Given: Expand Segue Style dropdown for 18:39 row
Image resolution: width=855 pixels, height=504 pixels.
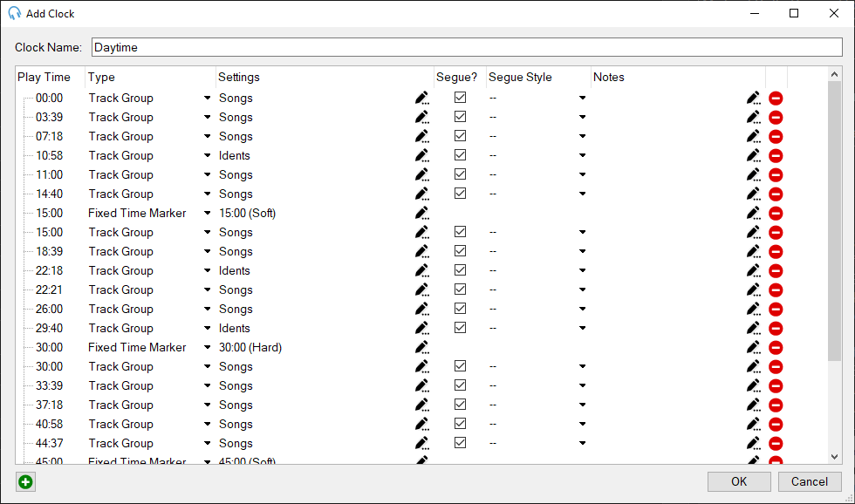Looking at the screenshot, I should pyautogui.click(x=582, y=252).
